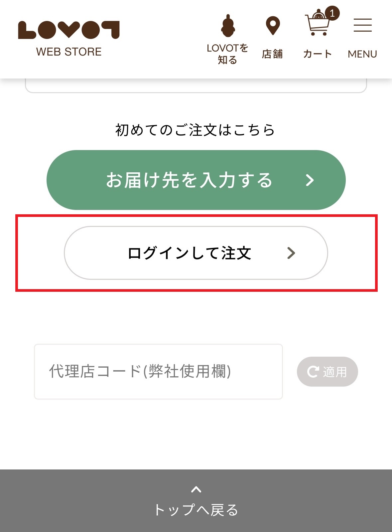Image resolution: width=392 pixels, height=532 pixels.
Task: Click the arrow on the green delivery button
Action: pos(310,180)
